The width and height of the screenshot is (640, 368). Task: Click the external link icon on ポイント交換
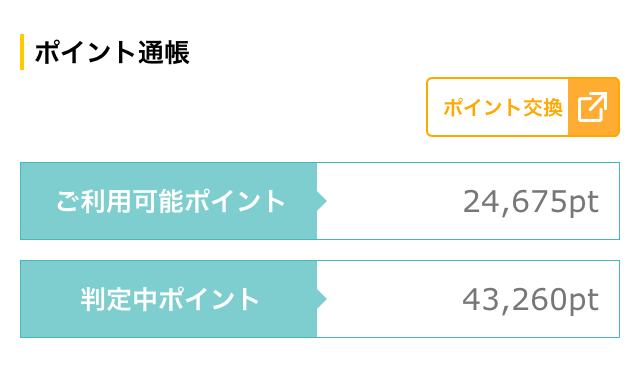tap(592, 107)
